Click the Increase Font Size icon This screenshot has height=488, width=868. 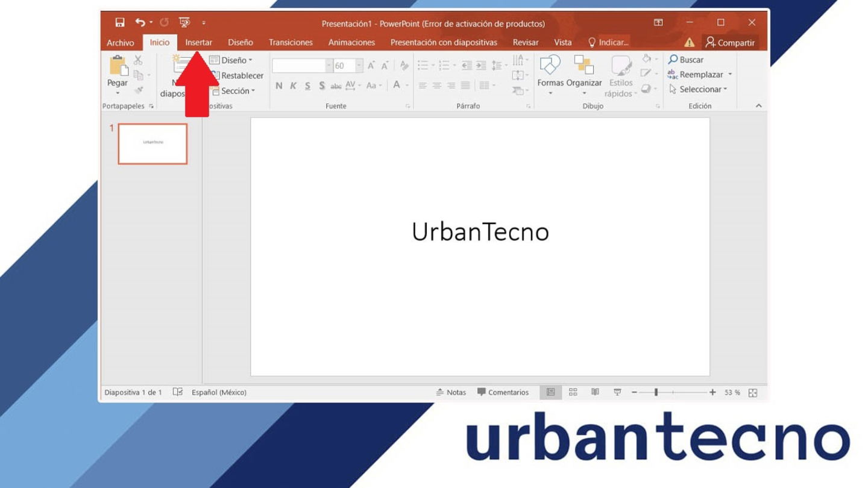(x=371, y=66)
